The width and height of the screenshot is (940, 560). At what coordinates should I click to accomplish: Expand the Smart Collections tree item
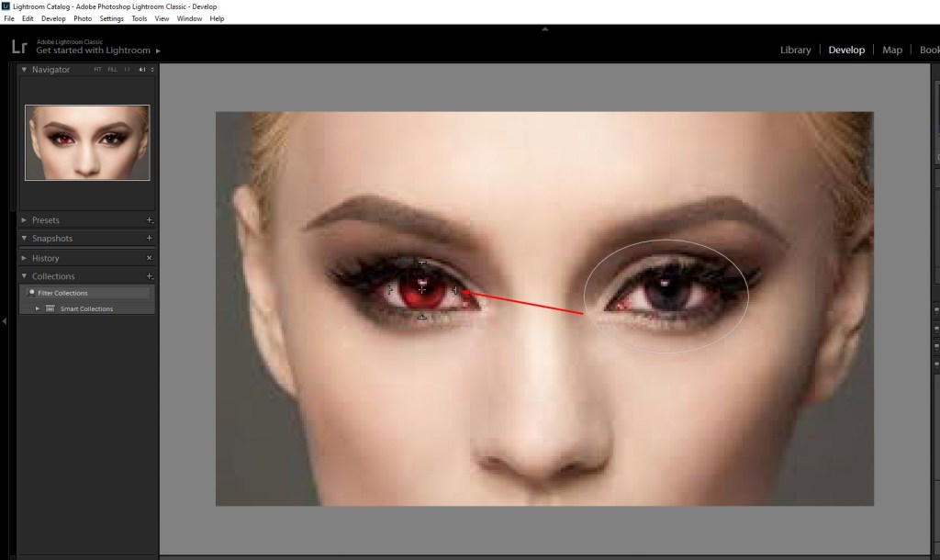pyautogui.click(x=38, y=309)
